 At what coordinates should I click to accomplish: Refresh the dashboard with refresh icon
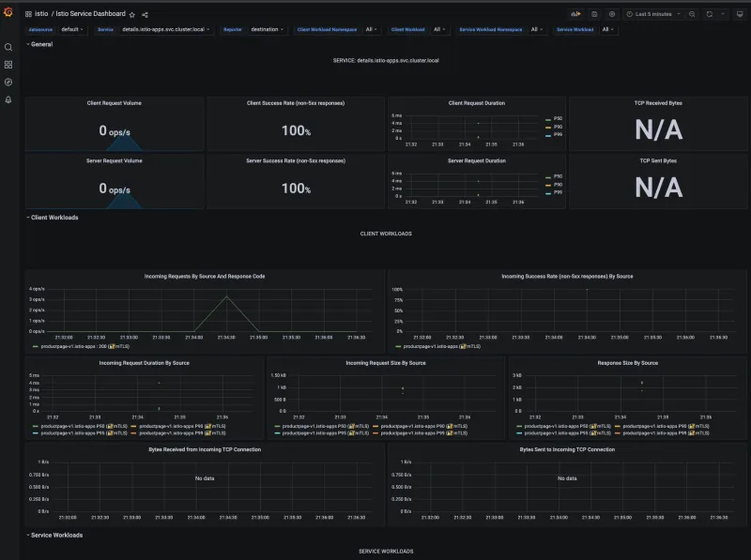[x=709, y=13]
